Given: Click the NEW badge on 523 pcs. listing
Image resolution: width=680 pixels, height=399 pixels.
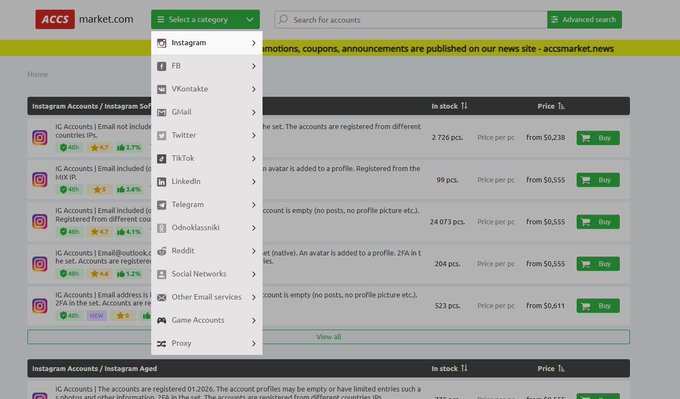Looking at the screenshot, I should (96, 316).
